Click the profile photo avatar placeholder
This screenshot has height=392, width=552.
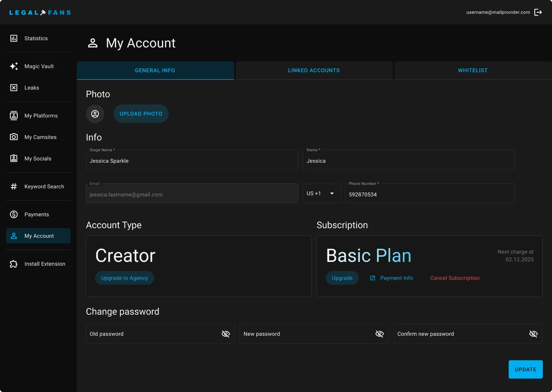[x=95, y=114]
